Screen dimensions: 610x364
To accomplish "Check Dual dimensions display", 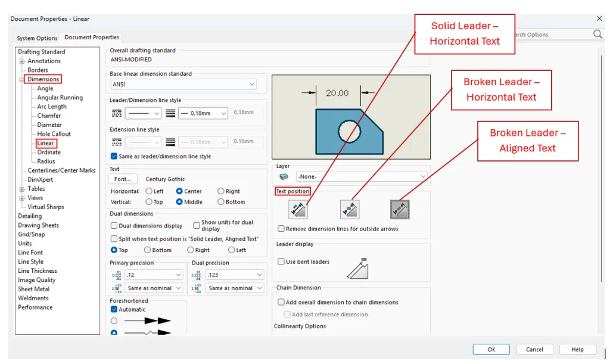I will click(x=114, y=226).
